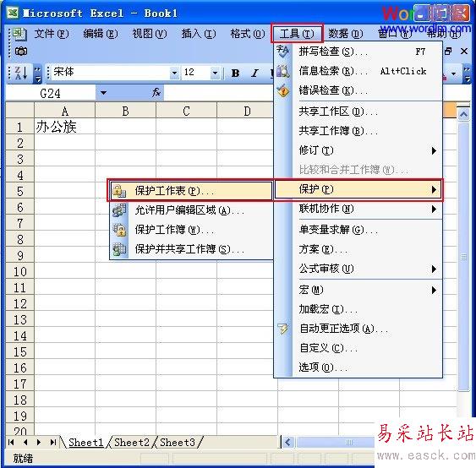This screenshot has width=476, height=468.
Task: Click the fx insert function icon
Action: [156, 92]
